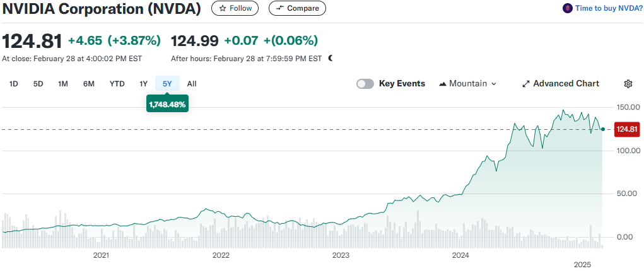The image size is (644, 271).
Task: Click the 1,748.48% return tooltip
Action: 168,105
